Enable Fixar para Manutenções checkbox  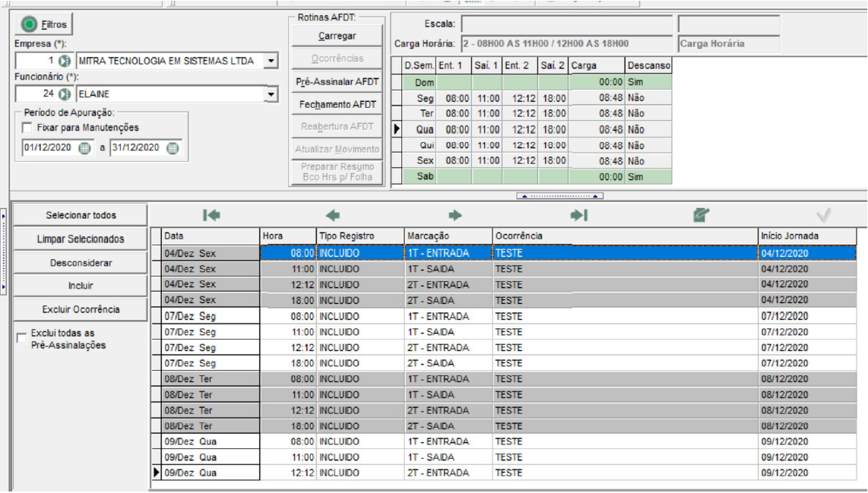(27, 128)
